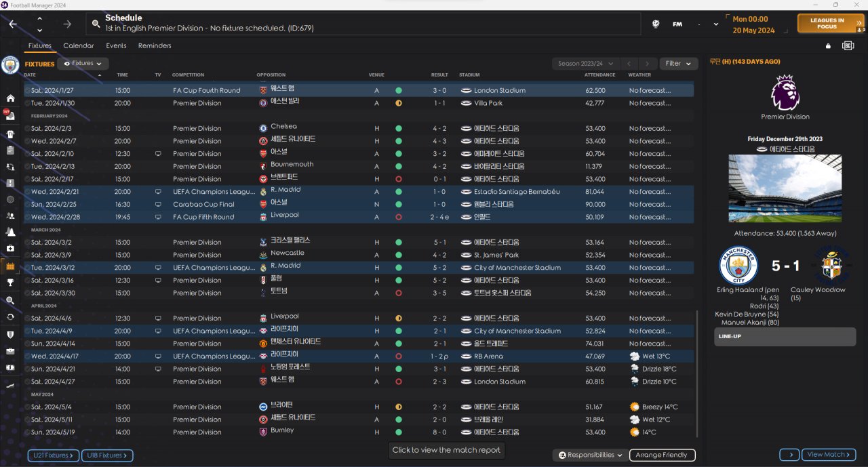Image resolution: width=868 pixels, height=467 pixels.
Task: Open the briefcase icon in the sidebar
Action: (10, 351)
